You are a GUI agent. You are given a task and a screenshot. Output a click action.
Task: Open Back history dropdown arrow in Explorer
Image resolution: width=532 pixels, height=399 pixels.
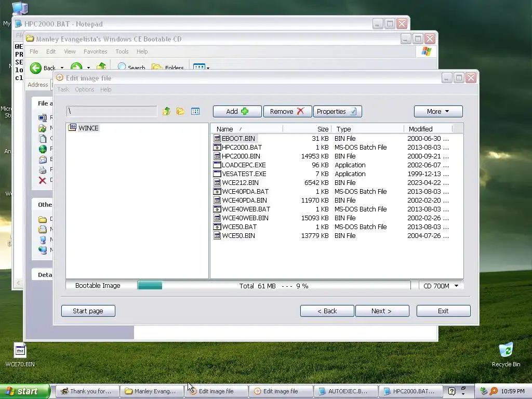point(62,68)
